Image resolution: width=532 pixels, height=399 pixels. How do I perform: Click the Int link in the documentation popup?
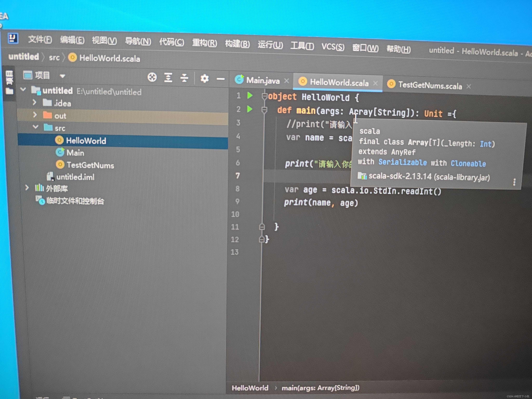(485, 144)
